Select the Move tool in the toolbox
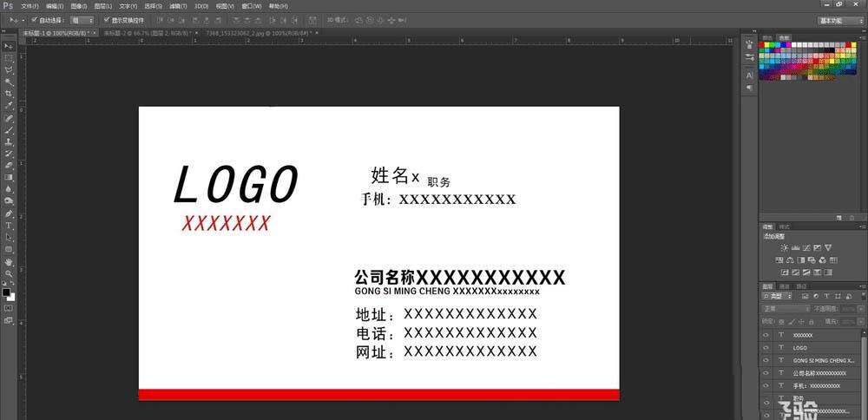The height and width of the screenshot is (420, 868). (x=9, y=46)
